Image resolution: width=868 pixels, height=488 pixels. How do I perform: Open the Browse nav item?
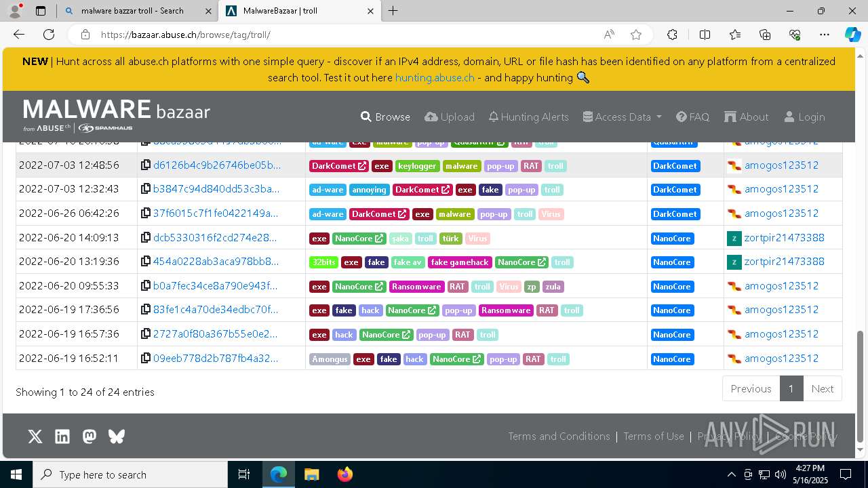tap(385, 117)
